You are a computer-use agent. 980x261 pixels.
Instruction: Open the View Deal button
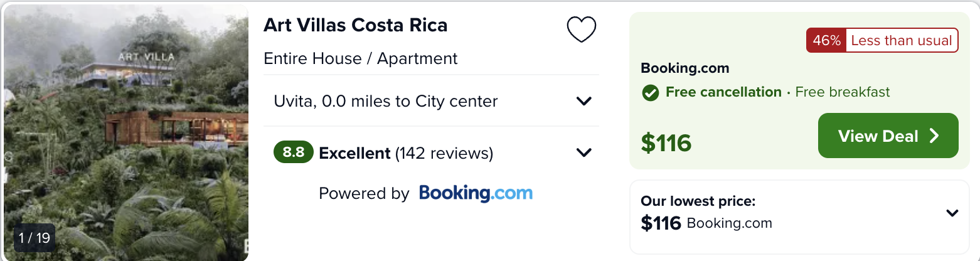pyautogui.click(x=888, y=136)
